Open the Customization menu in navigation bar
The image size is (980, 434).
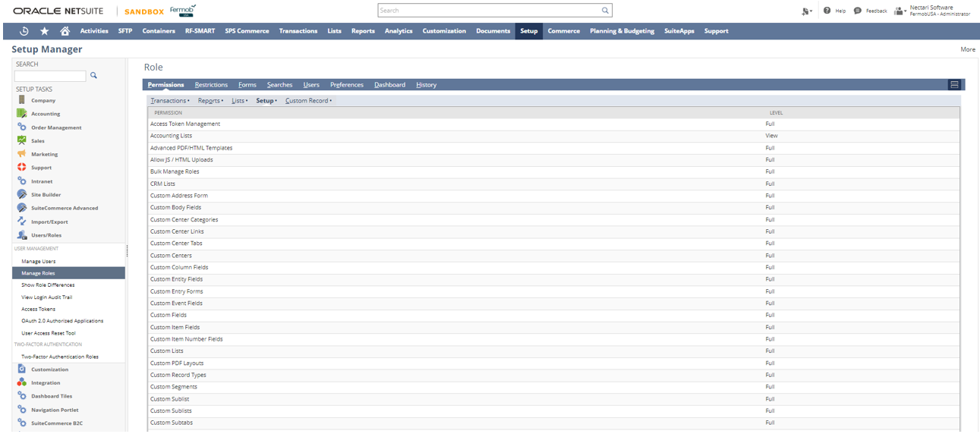pyautogui.click(x=444, y=31)
